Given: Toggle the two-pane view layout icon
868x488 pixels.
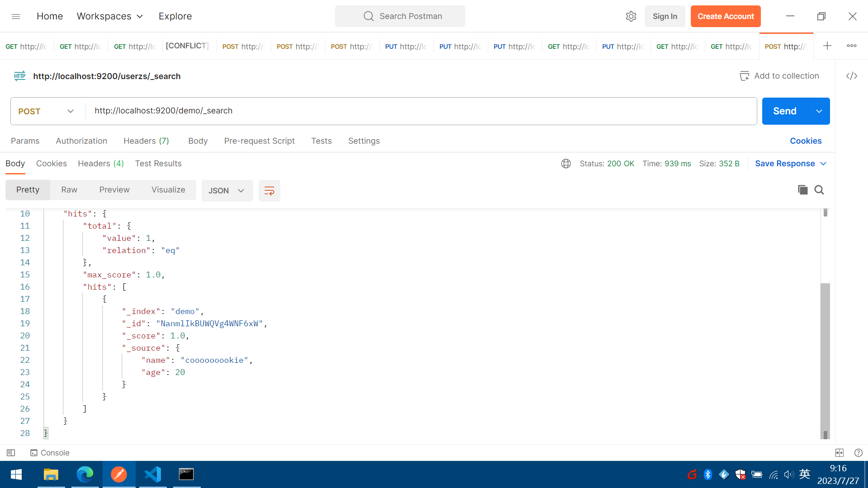Looking at the screenshot, I should click(x=840, y=453).
